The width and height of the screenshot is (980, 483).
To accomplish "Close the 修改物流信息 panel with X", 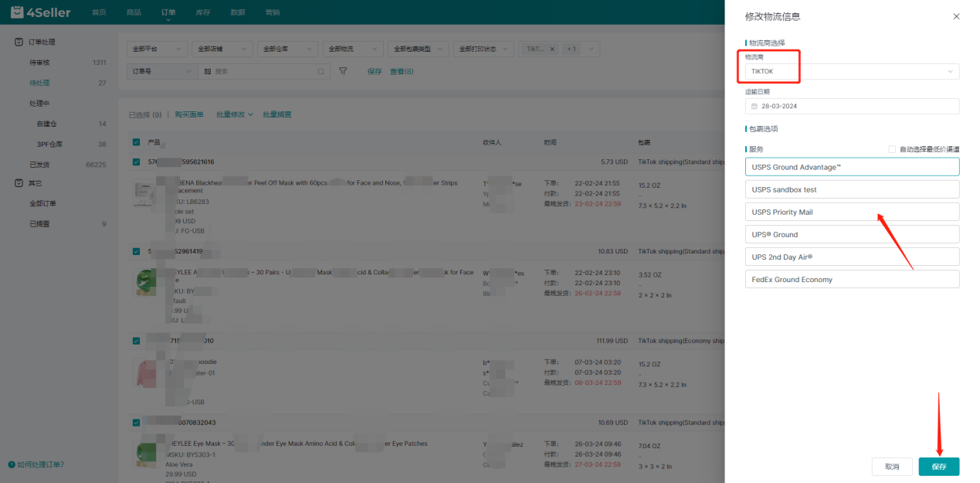I will 956,16.
